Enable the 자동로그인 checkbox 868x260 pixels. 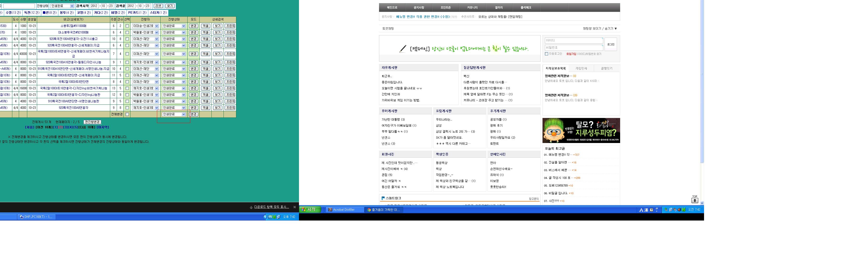tap(547, 54)
